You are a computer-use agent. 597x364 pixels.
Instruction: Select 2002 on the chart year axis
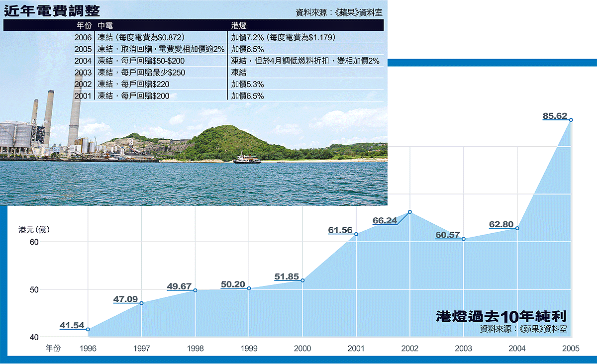click(x=410, y=349)
